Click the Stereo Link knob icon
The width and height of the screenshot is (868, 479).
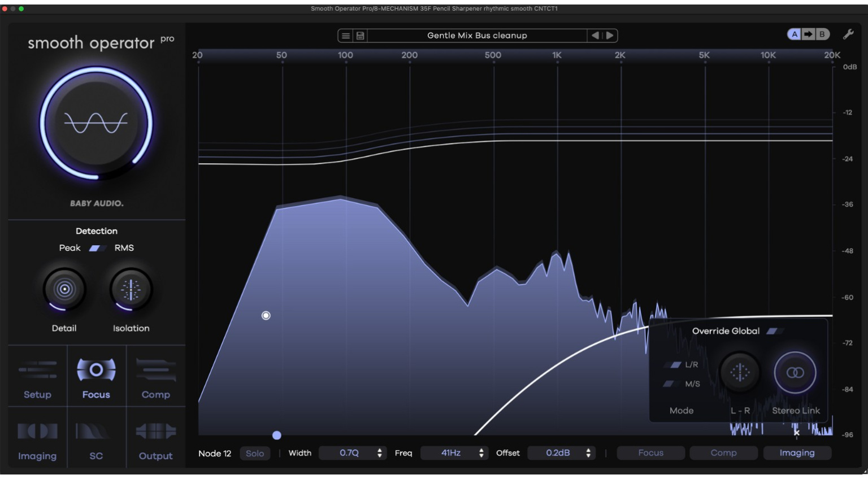(795, 373)
